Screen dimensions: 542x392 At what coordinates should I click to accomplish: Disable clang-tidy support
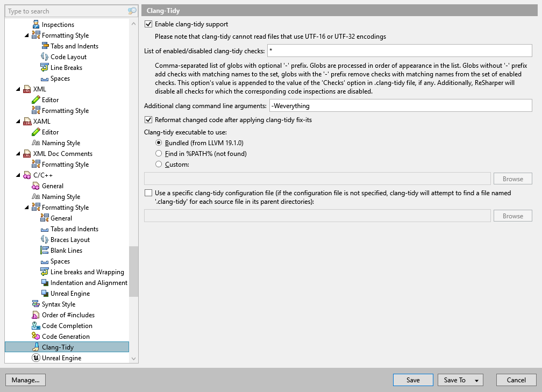[x=148, y=24]
